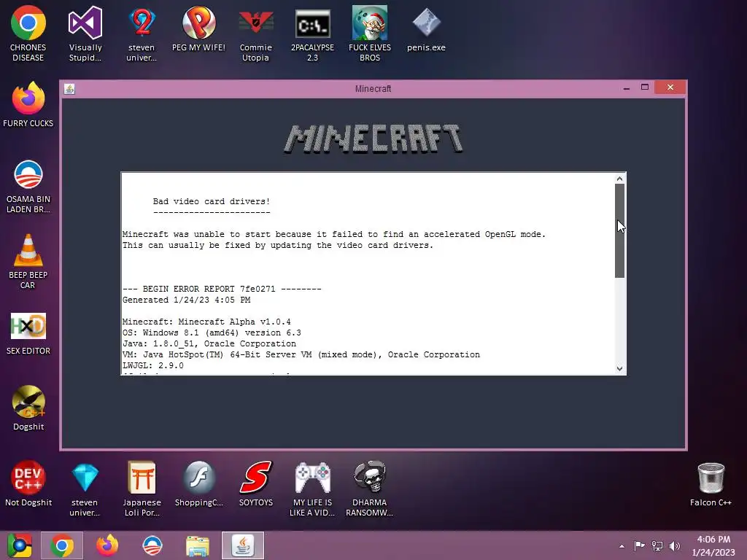Open the Obama logo taskbar icon
The width and height of the screenshot is (747, 560).
(152, 545)
